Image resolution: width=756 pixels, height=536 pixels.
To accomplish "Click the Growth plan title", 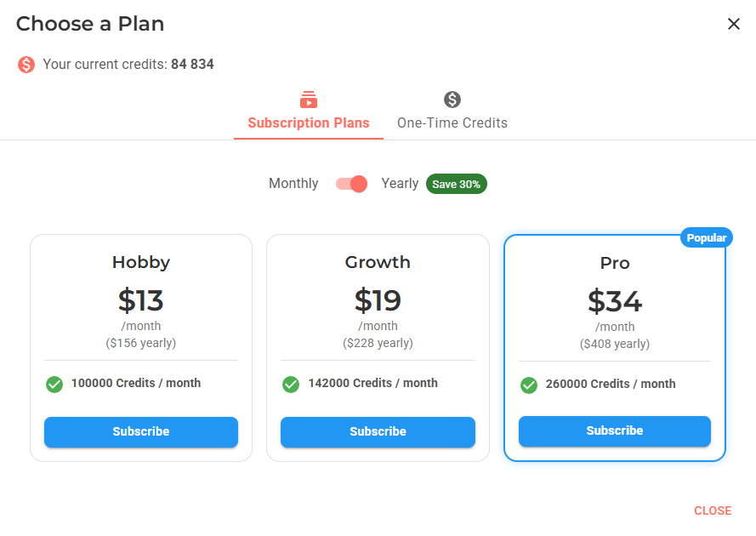I will [378, 262].
